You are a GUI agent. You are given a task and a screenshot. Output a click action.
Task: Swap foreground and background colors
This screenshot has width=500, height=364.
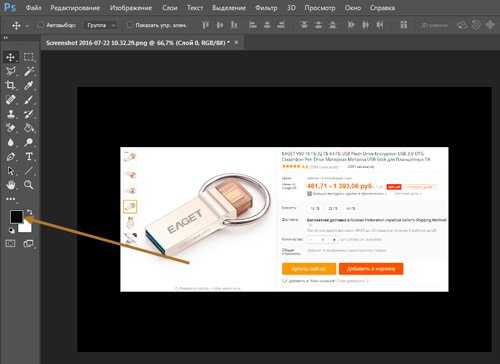(29, 212)
